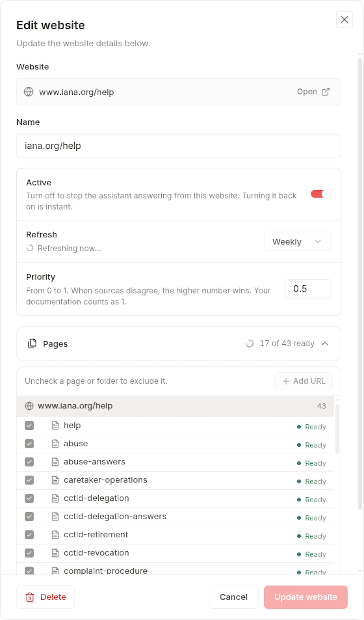
Task: Click the spinner icon beside Refreshing now
Action: [30, 248]
